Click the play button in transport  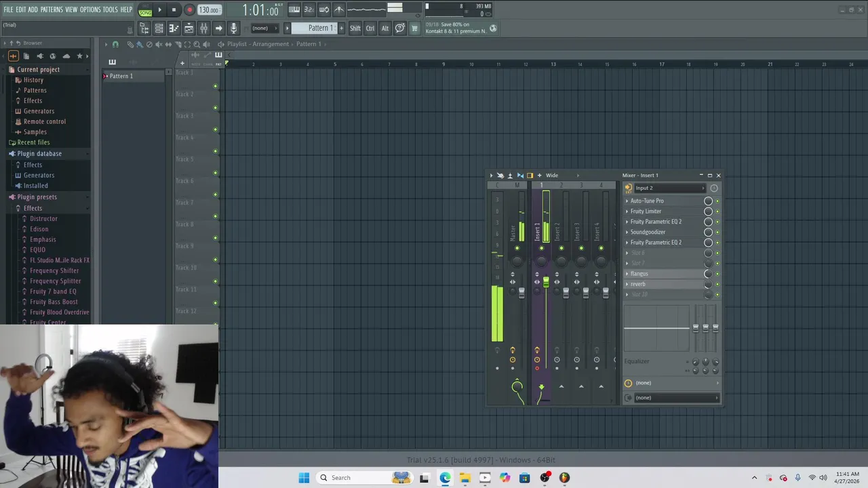coord(160,10)
